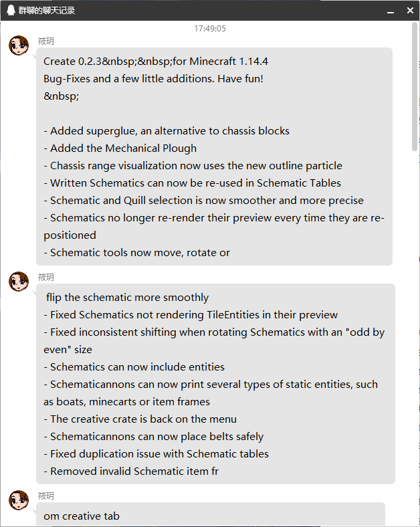
Task: Click the window title 群聊的聊天记录
Action: point(47,11)
